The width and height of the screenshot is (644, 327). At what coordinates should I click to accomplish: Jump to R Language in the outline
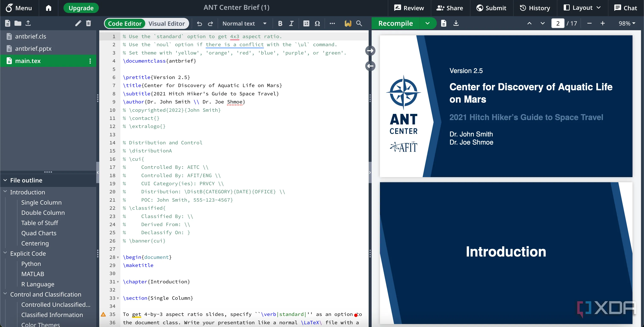coord(38,284)
